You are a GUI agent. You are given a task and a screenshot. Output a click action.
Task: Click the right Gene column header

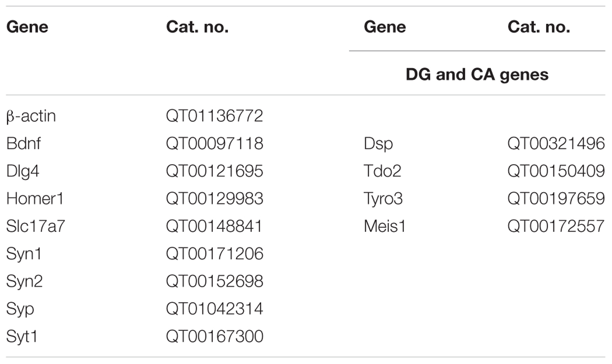pyautogui.click(x=385, y=27)
